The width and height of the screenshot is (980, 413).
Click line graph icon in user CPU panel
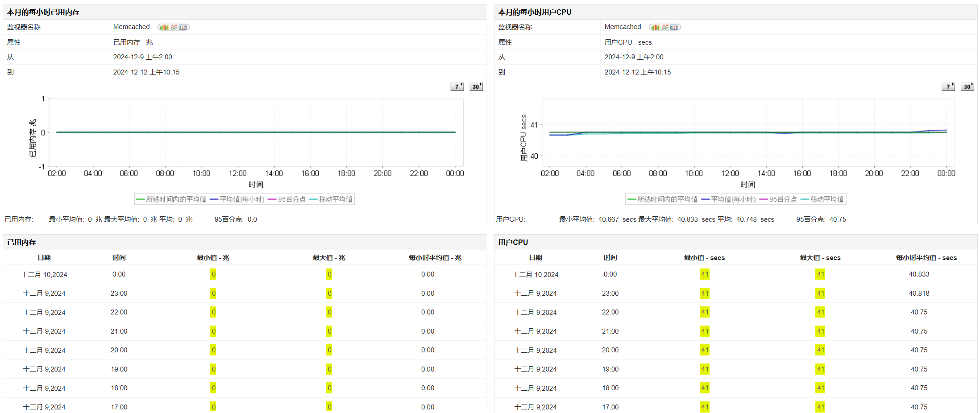(x=665, y=27)
